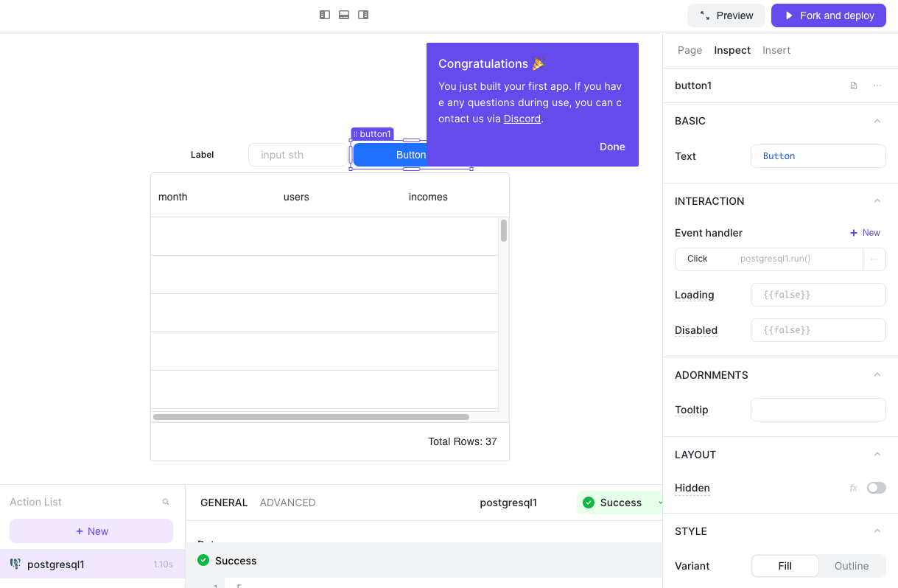Click the table horizontal scrollbar
898x588 pixels.
[311, 417]
